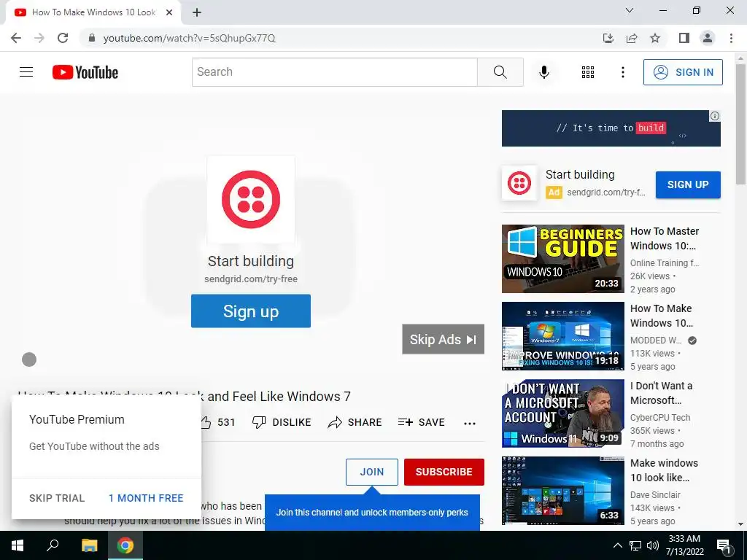Open the YouTube apps grid
The image size is (747, 560).
(588, 72)
